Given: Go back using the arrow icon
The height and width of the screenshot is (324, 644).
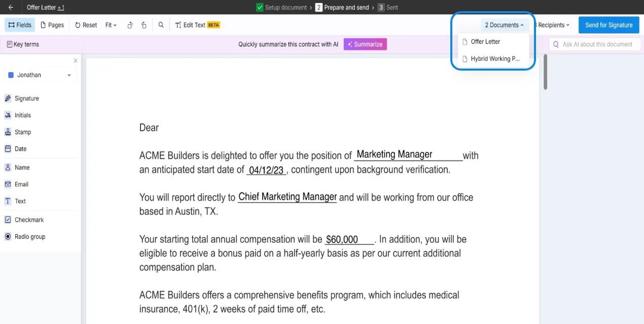Looking at the screenshot, I should (x=11, y=8).
